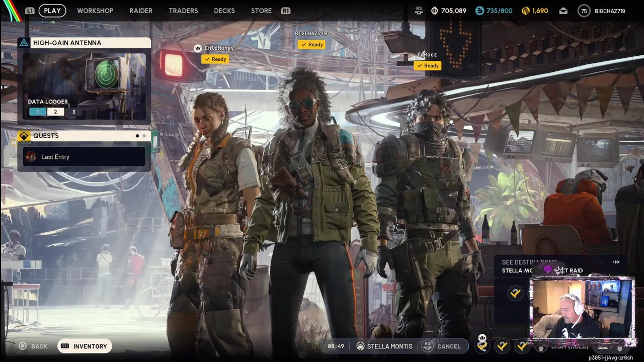Screen dimensions: 644x362
Task: Open the RAIDER tab
Action: [x=141, y=11]
